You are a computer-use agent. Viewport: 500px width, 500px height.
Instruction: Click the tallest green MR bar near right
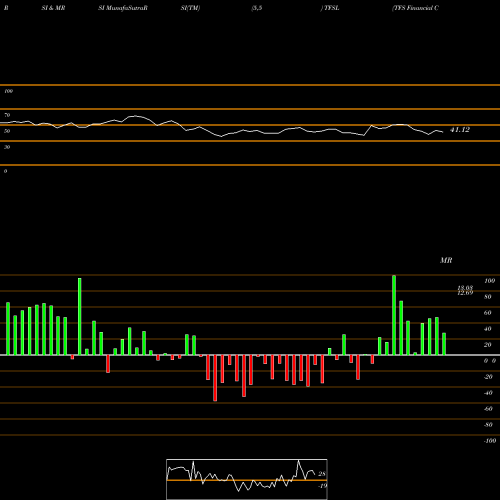click(x=394, y=315)
